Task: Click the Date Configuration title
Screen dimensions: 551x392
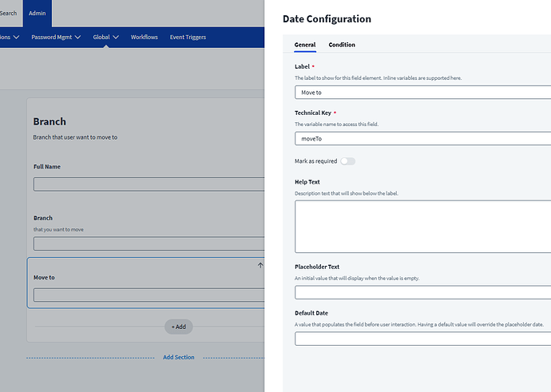Action: click(x=327, y=19)
